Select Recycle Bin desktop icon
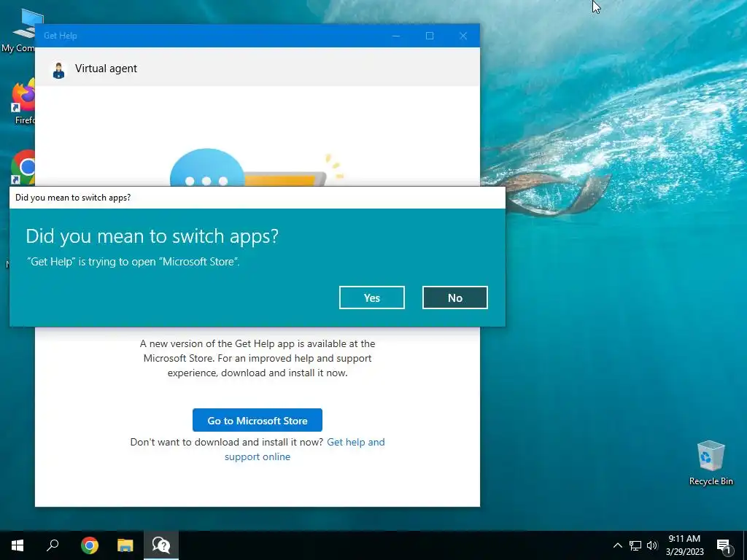The image size is (747, 560). pyautogui.click(x=711, y=463)
